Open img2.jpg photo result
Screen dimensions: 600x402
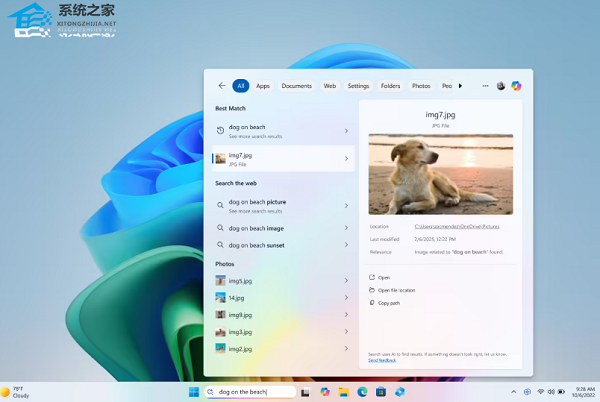point(283,349)
